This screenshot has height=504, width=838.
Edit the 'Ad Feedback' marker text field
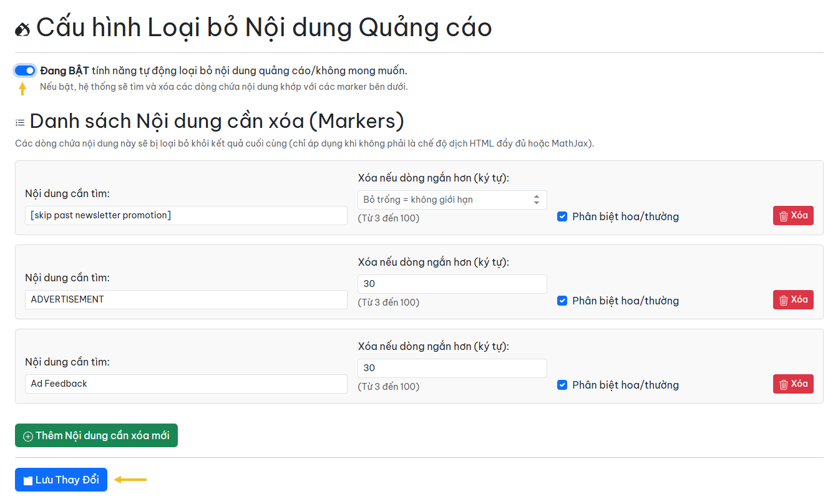(x=186, y=384)
